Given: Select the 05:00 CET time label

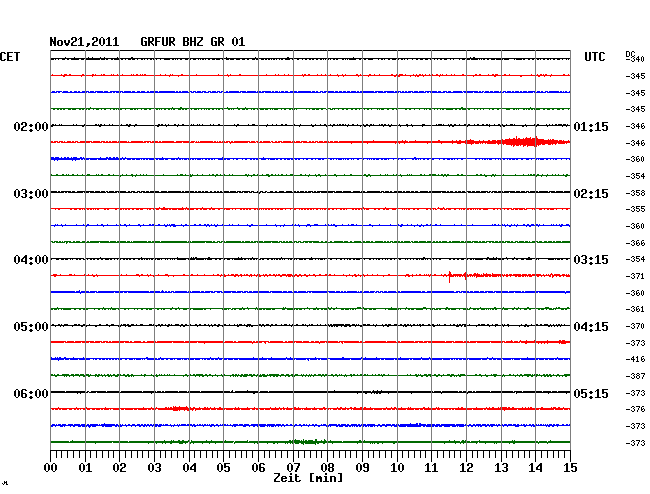Looking at the screenshot, I should pyautogui.click(x=31, y=327).
